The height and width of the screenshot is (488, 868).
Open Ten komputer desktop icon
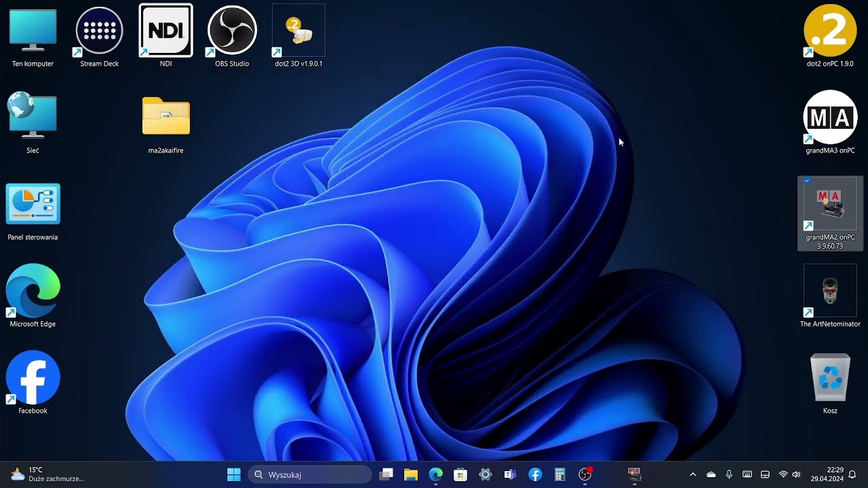point(33,37)
